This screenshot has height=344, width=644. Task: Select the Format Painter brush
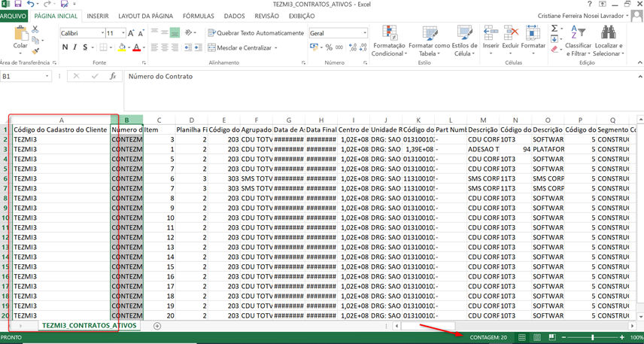click(35, 51)
